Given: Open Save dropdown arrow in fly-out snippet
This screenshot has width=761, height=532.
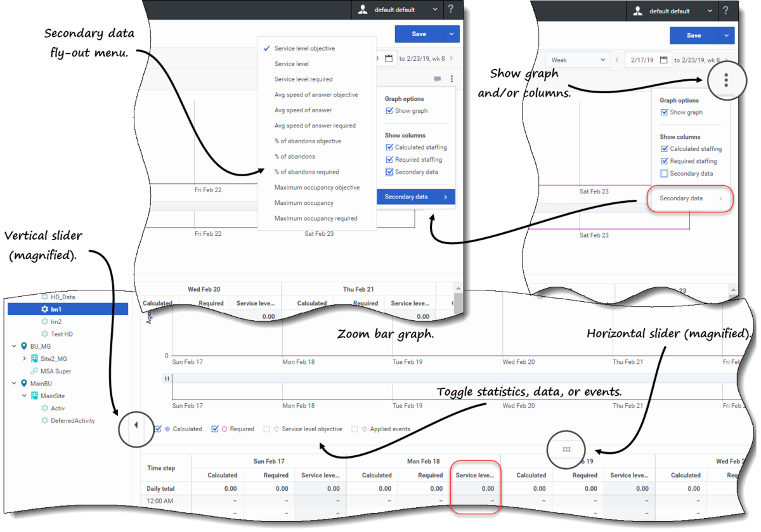Looking at the screenshot, I should coord(452,34).
